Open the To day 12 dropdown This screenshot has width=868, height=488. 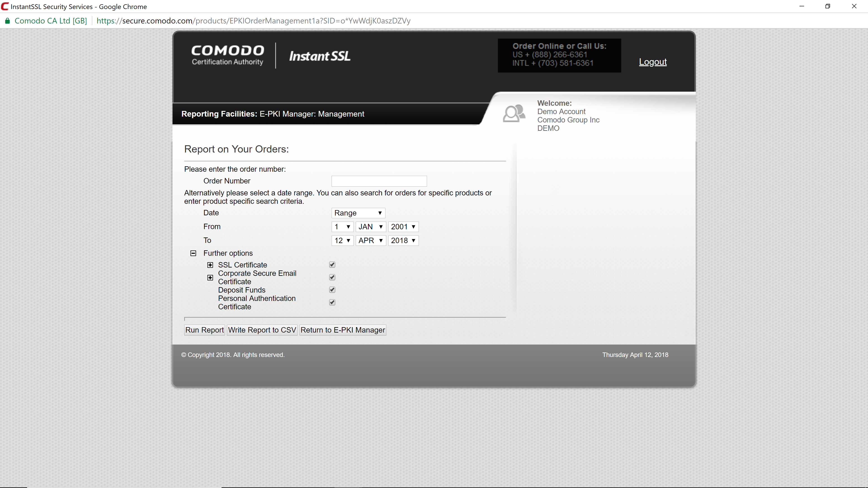click(342, 240)
